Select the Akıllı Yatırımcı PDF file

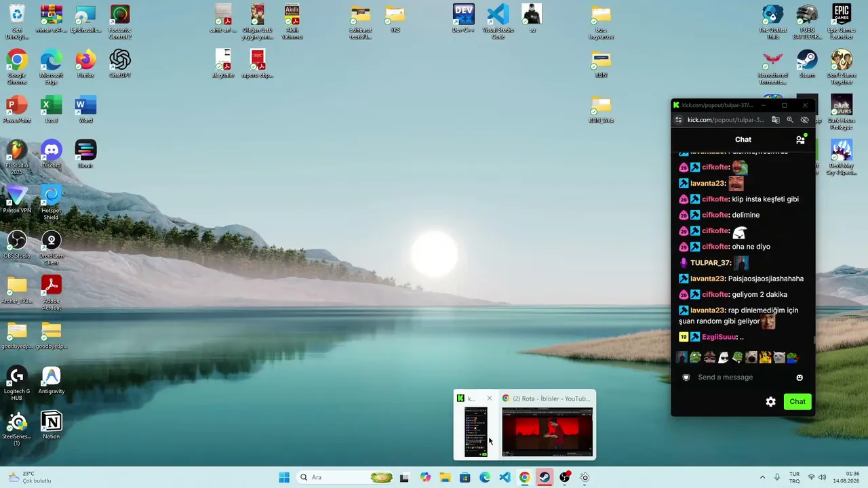tap(292, 22)
